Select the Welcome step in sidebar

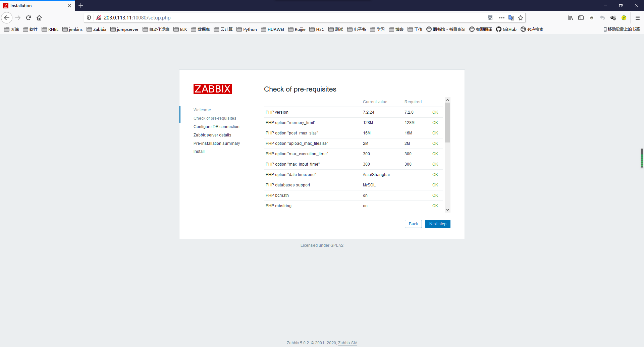pos(202,110)
